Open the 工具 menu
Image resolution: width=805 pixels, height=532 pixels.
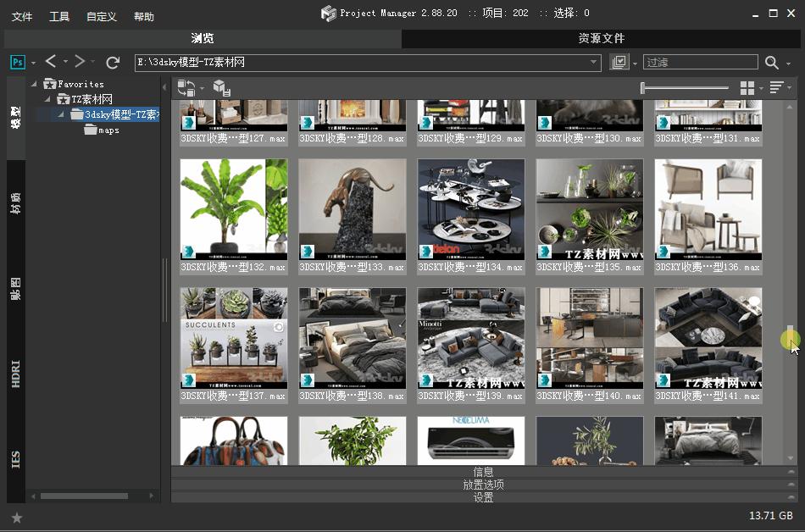coord(59,15)
